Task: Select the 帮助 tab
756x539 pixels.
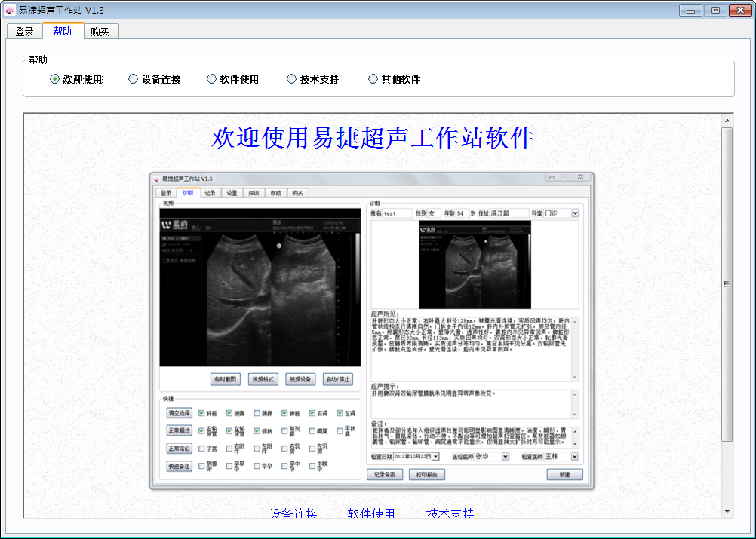Action: [x=63, y=31]
